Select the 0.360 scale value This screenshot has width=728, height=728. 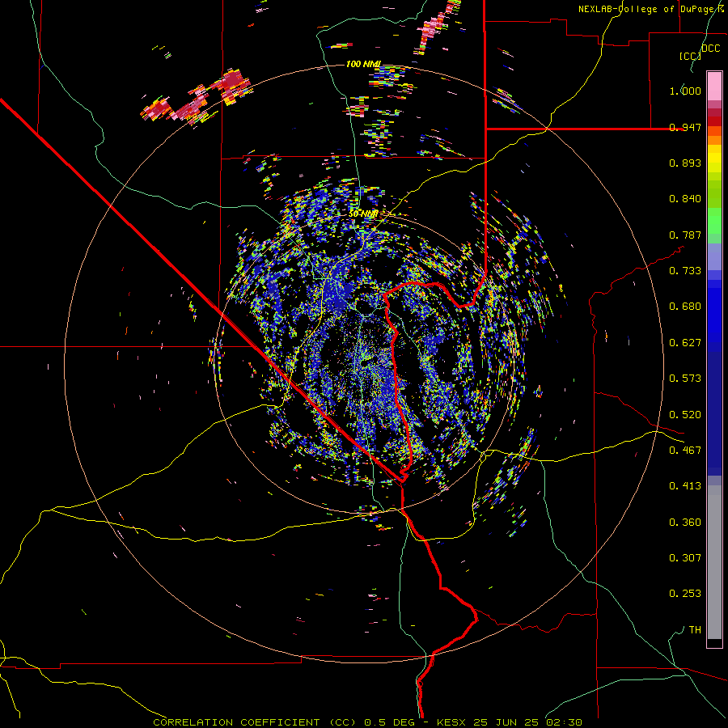[x=685, y=523]
